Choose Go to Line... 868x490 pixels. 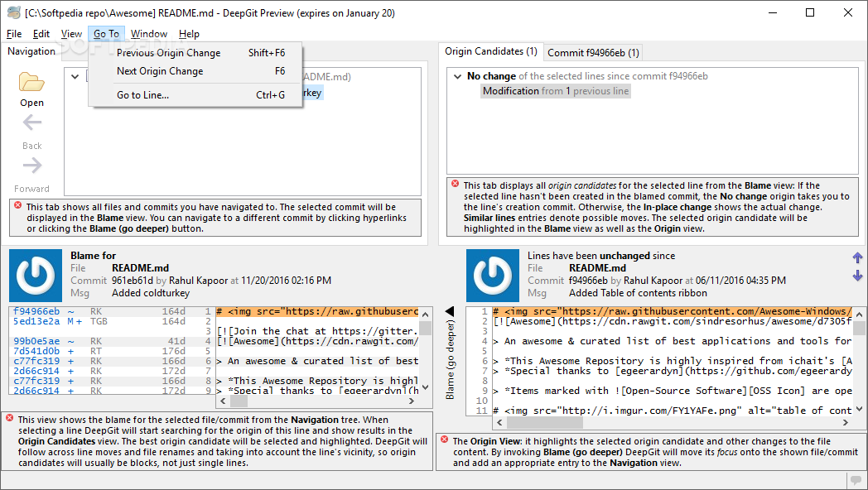coord(195,94)
